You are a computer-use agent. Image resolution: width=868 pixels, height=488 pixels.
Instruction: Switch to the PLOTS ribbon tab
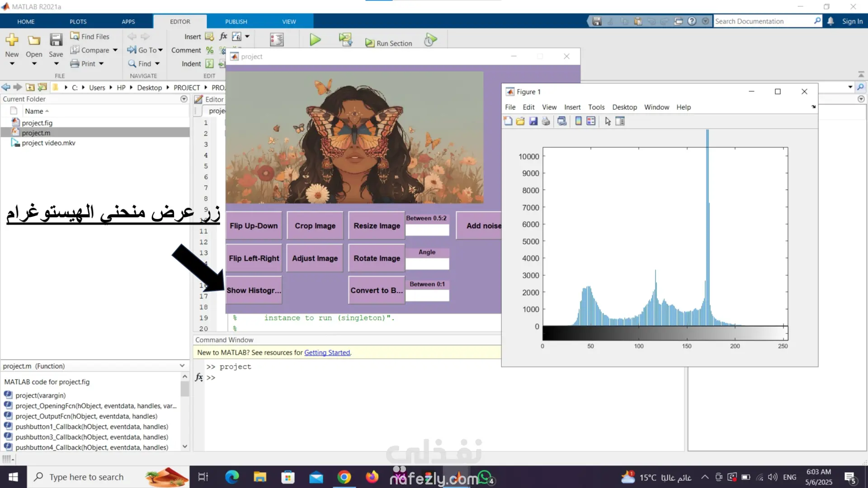tap(78, 21)
